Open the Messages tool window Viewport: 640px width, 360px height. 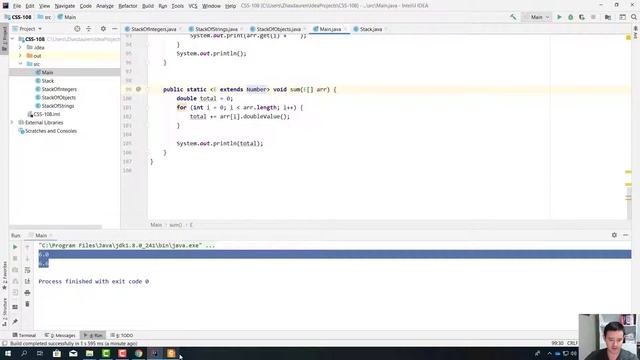(60, 335)
